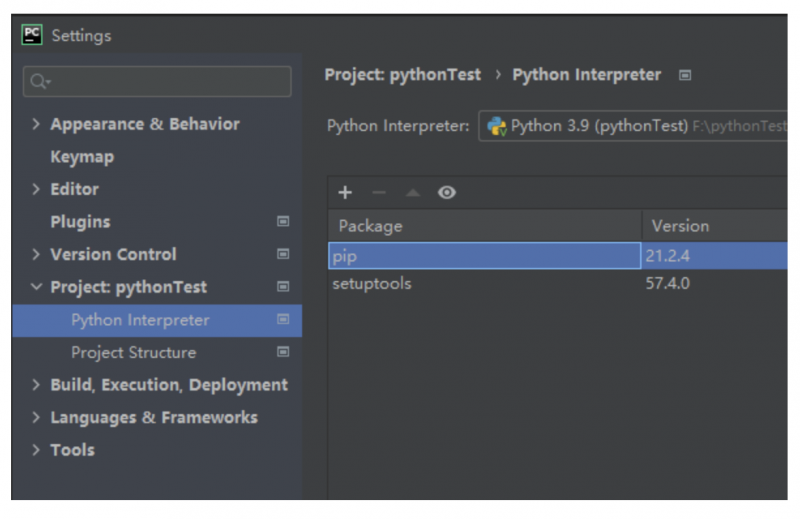Expand the Appearance & Behavior section

(36, 125)
